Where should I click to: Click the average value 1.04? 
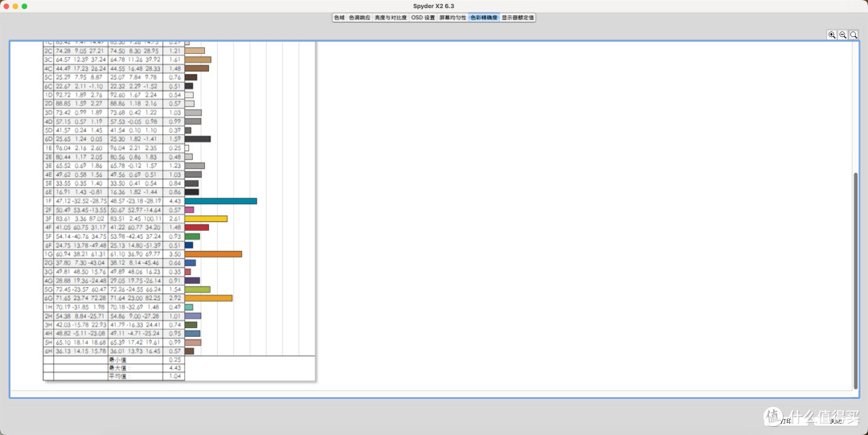coord(175,376)
